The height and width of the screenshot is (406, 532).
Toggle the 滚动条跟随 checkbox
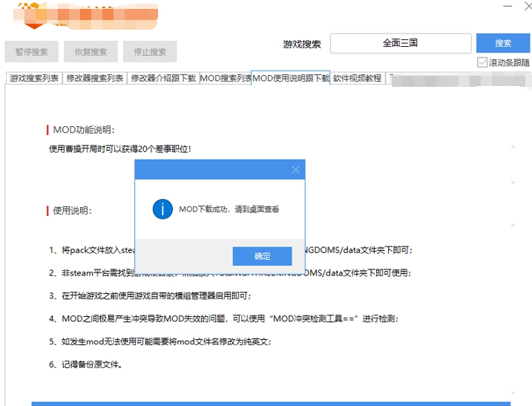pos(482,62)
